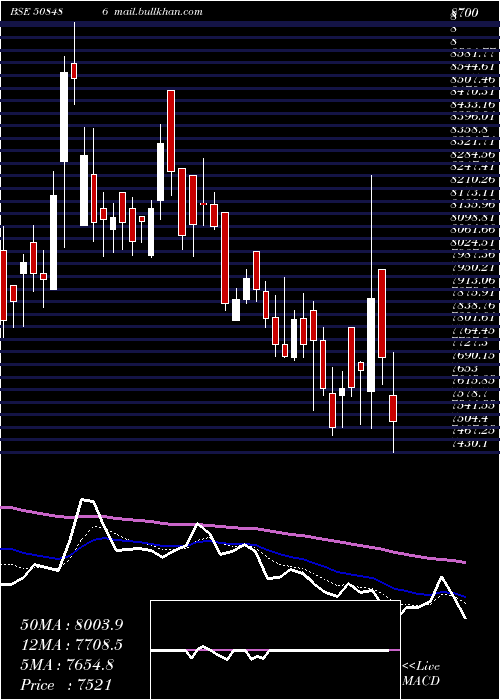Viewport: 500px width, 700px height.
Task: Click the 7950.21 price axis label
Action: click(x=472, y=267)
